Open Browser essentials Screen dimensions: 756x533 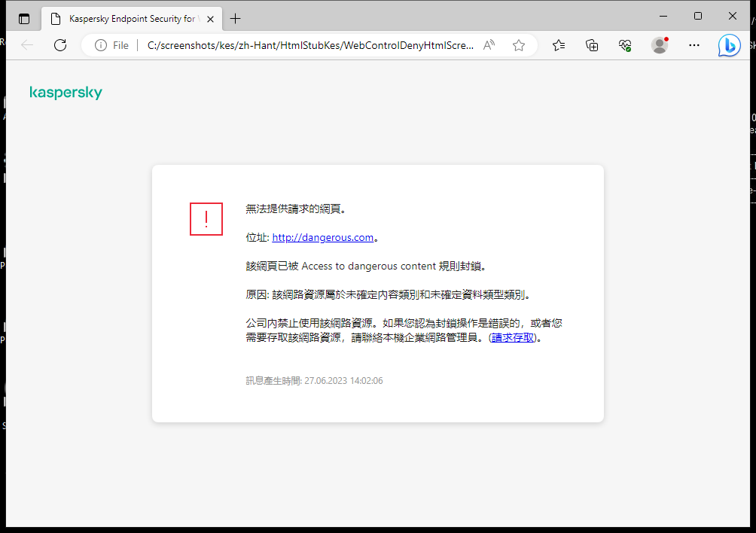point(624,45)
